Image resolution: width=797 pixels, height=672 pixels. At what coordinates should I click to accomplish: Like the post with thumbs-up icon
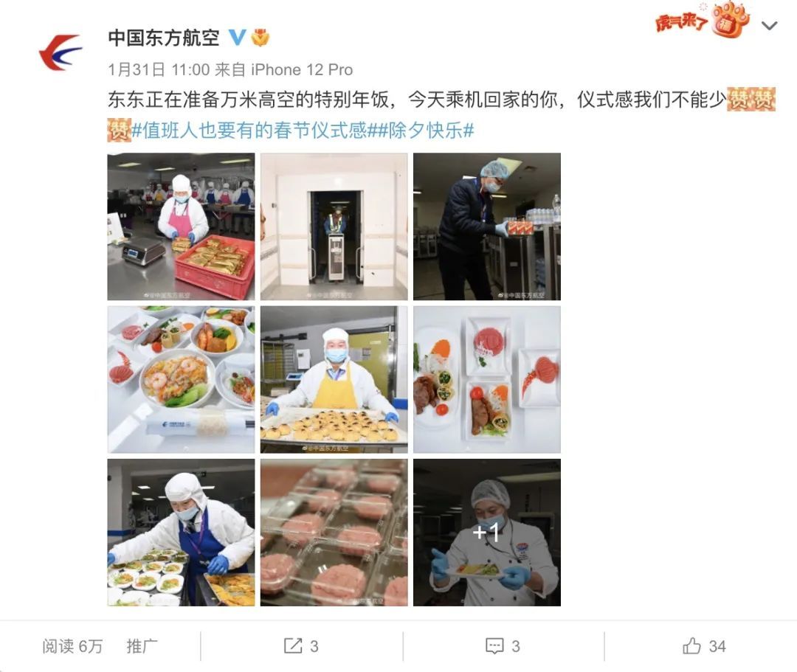pyautogui.click(x=691, y=645)
